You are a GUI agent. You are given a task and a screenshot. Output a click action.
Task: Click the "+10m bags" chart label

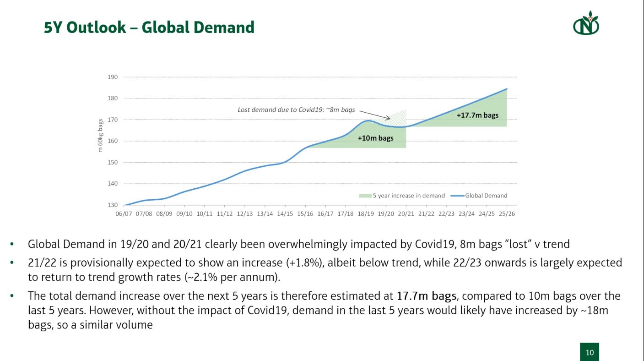[375, 138]
